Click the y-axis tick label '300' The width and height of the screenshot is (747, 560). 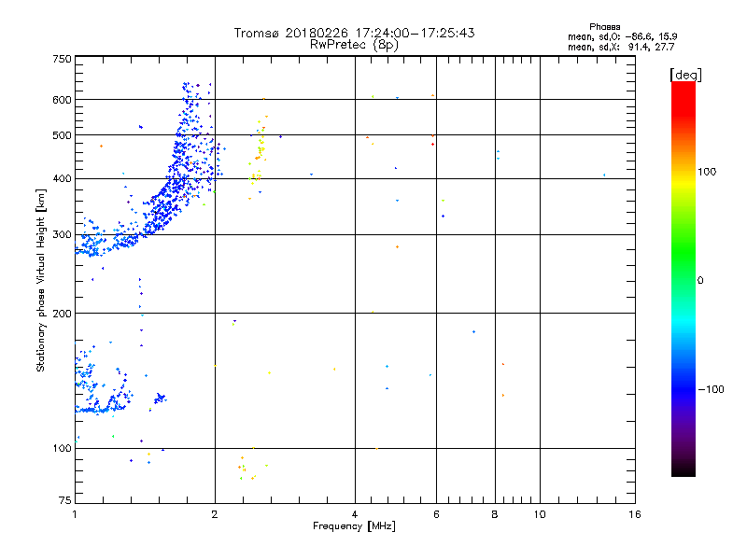(x=62, y=235)
